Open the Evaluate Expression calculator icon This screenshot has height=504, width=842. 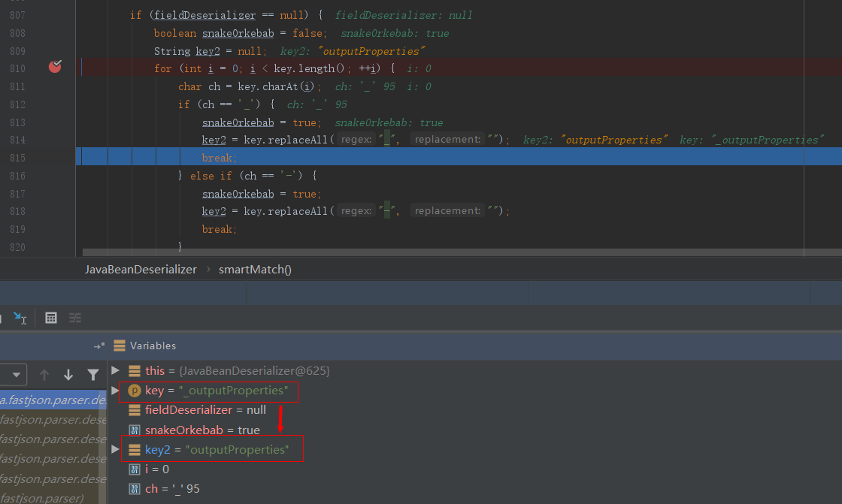click(51, 318)
